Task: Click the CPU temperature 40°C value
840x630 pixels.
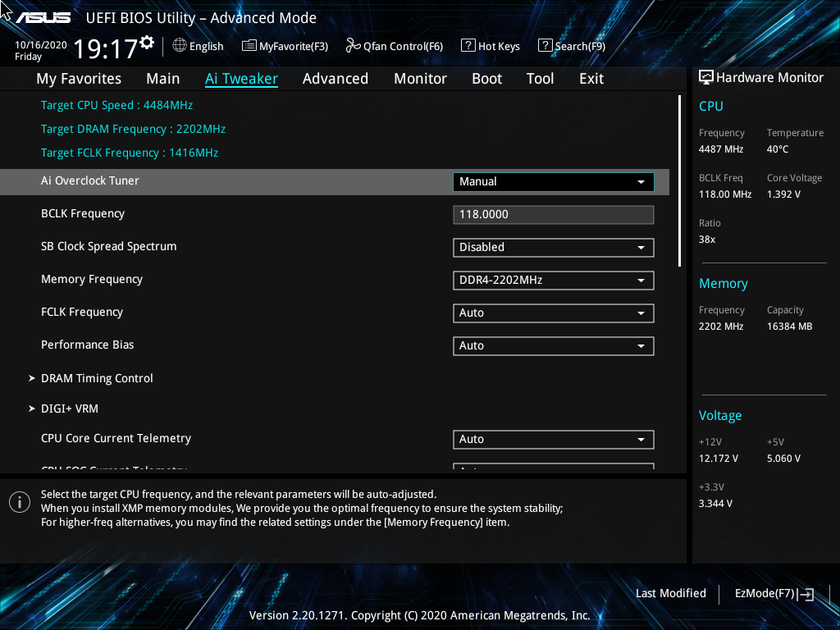Action: pyautogui.click(x=778, y=149)
